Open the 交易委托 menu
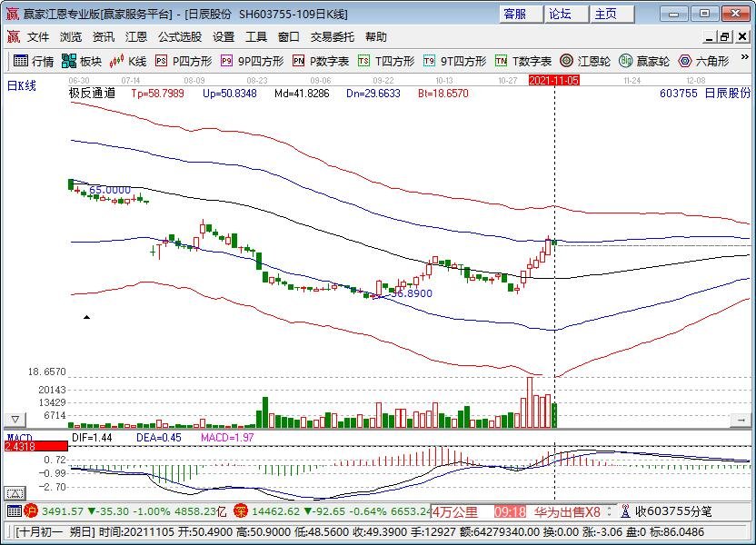756x545 pixels. pyautogui.click(x=333, y=37)
